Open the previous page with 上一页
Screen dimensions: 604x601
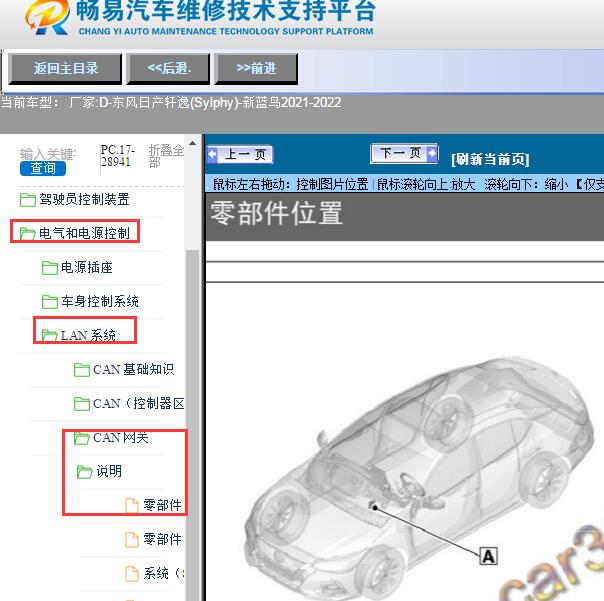pyautogui.click(x=240, y=154)
